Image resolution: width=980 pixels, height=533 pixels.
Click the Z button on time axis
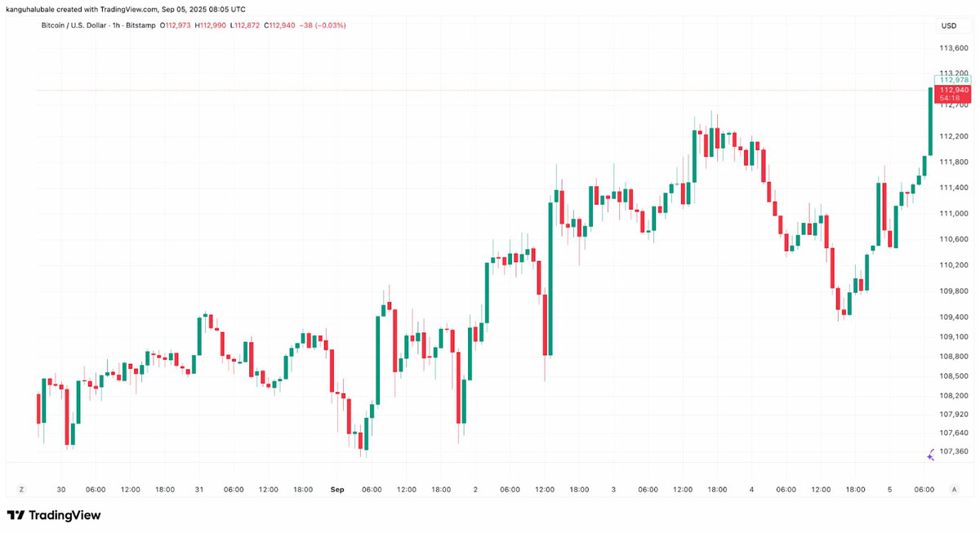click(x=22, y=489)
